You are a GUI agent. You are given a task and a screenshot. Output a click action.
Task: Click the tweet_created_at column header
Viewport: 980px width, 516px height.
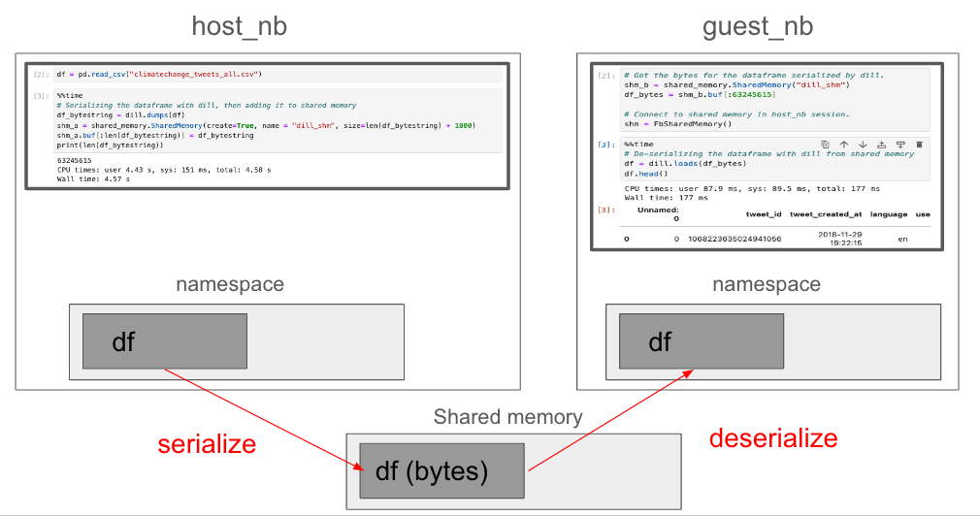click(824, 214)
